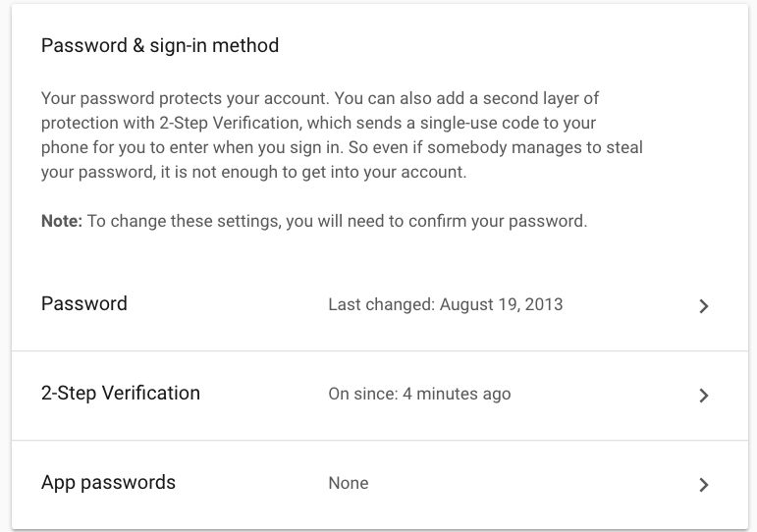Image resolution: width=757 pixels, height=532 pixels.
Task: Click 'not enough to get into your account' text
Action: click(x=329, y=172)
